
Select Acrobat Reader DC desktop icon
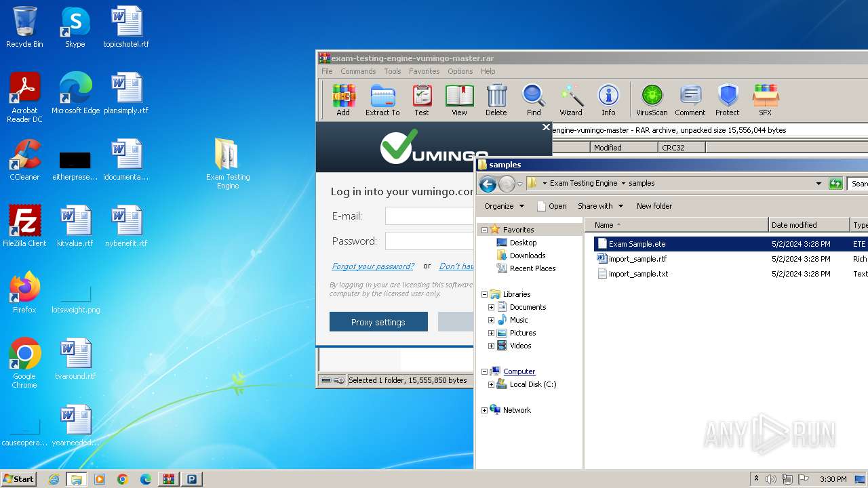click(24, 98)
